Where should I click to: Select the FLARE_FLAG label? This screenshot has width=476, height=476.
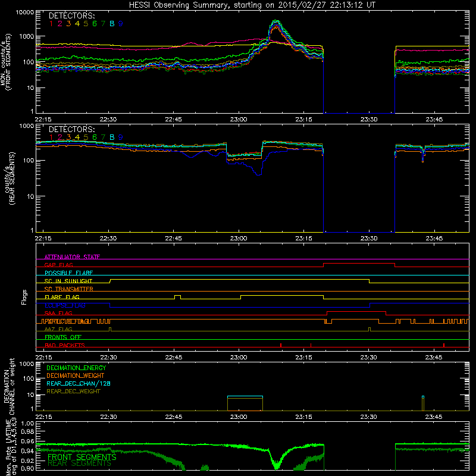(x=62, y=297)
